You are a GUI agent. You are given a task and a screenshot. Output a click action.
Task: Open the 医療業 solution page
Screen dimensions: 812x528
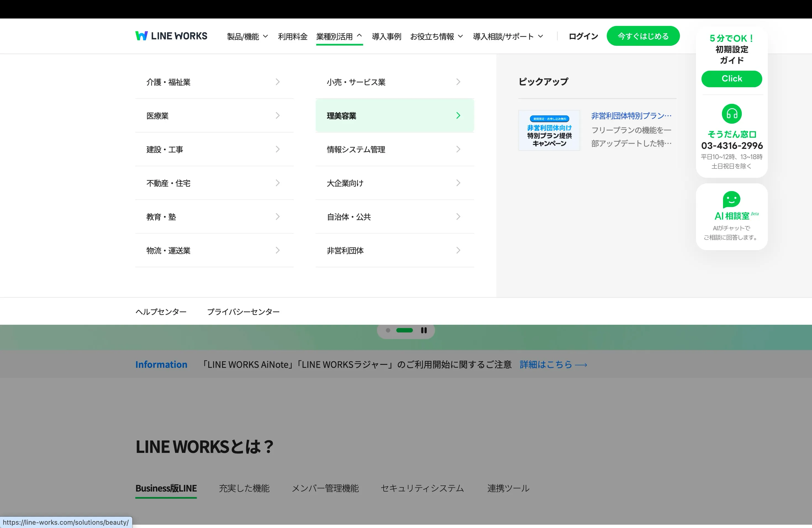coord(214,116)
